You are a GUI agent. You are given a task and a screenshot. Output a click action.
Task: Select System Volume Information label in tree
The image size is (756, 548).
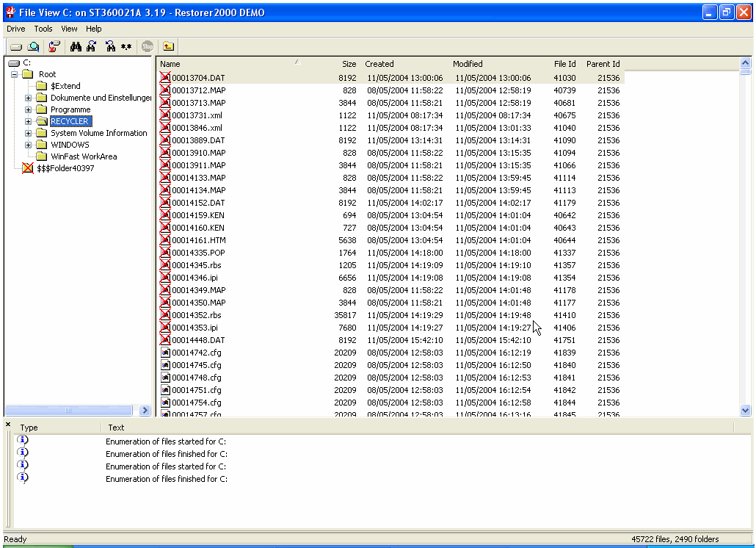[99, 133]
